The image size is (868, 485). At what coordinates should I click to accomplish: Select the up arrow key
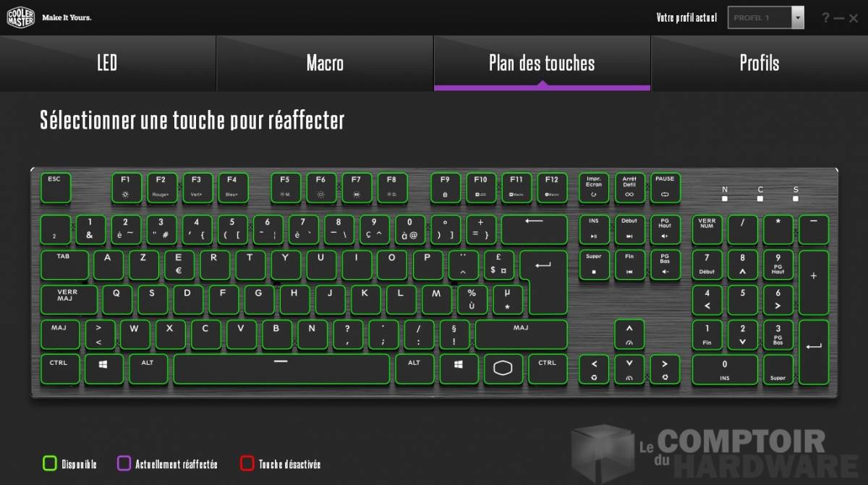pyautogui.click(x=629, y=334)
